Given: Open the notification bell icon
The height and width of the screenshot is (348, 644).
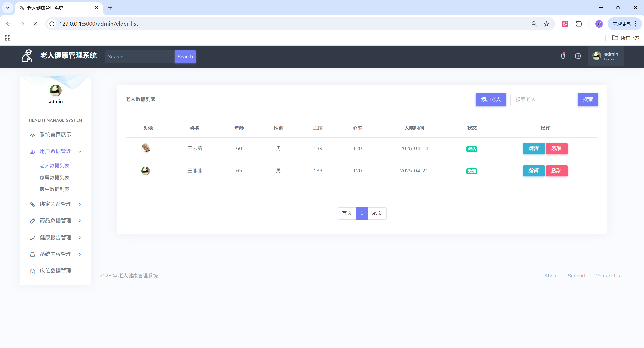Looking at the screenshot, I should [x=563, y=56].
